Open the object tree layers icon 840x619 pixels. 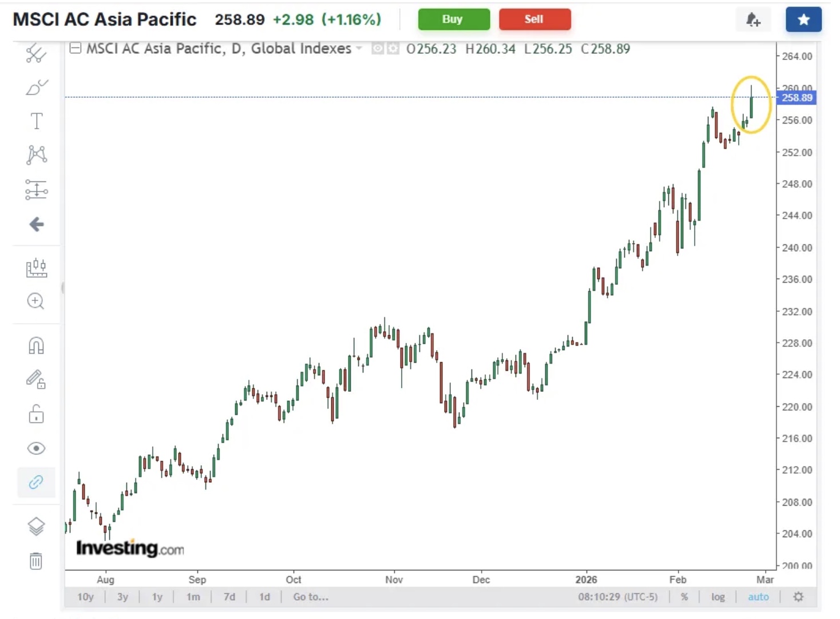pos(36,526)
